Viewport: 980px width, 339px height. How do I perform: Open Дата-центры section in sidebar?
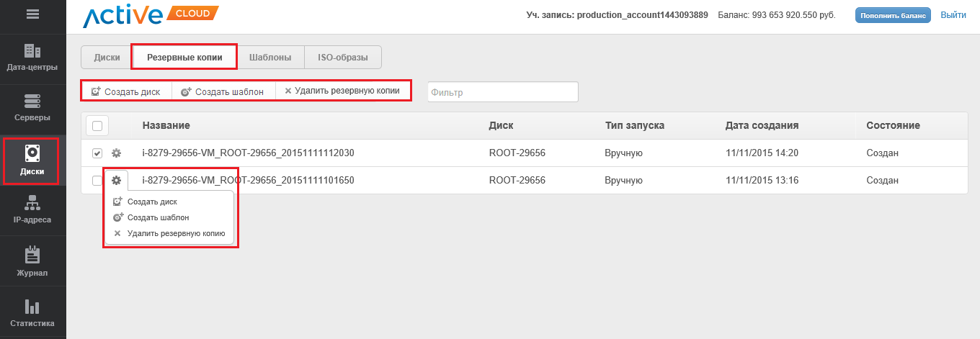[x=32, y=58]
